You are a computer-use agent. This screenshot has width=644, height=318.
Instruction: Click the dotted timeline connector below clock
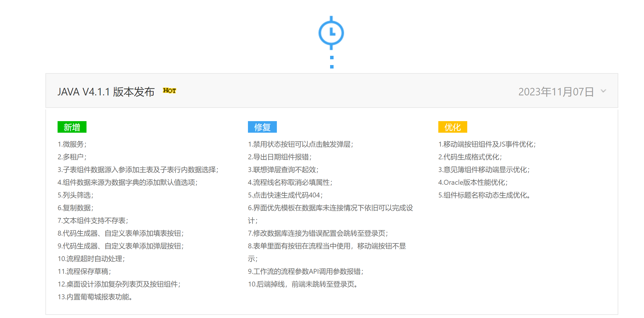[332, 62]
